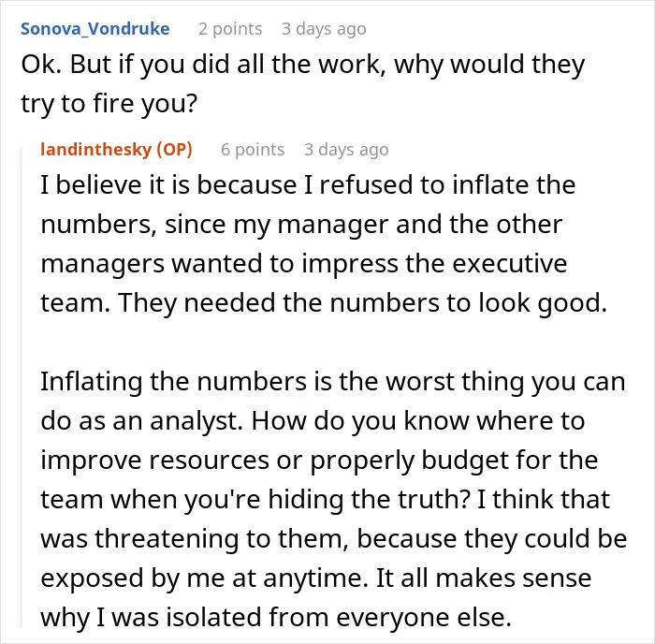Click the line 'numbers, since my manager'
The width and height of the screenshot is (655, 644).
point(301,225)
